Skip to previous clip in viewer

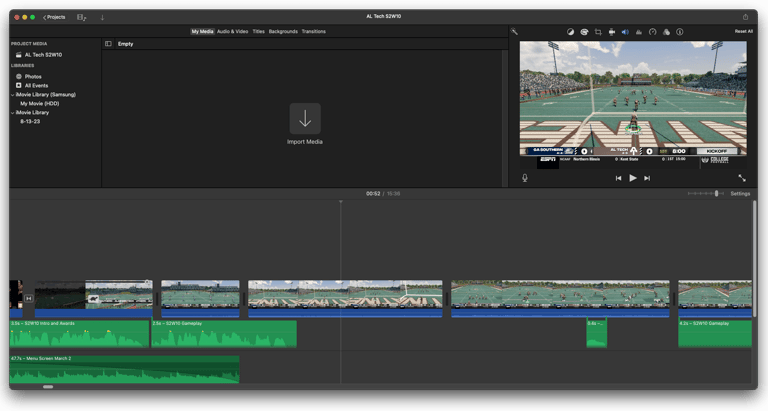click(x=618, y=178)
